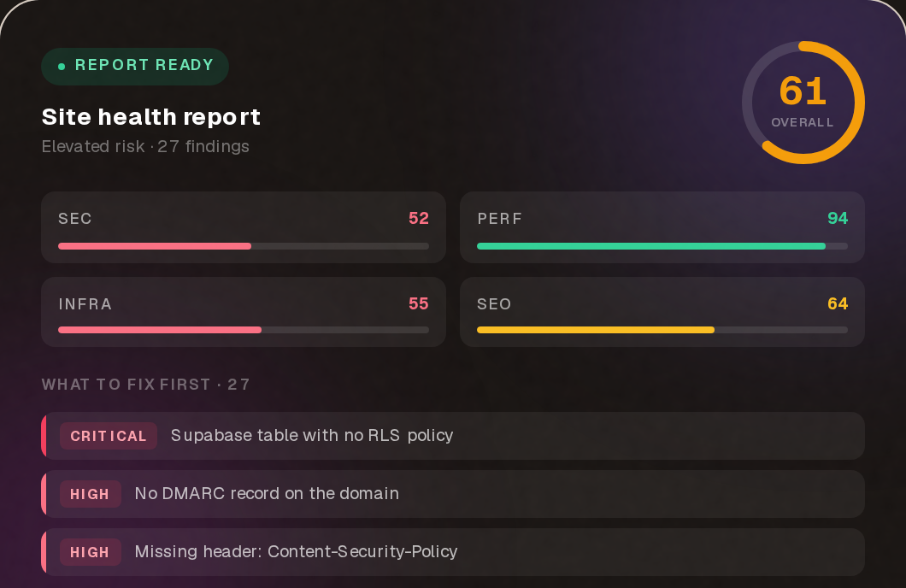Open the PERF score card
The image size is (906, 588).
click(x=662, y=227)
